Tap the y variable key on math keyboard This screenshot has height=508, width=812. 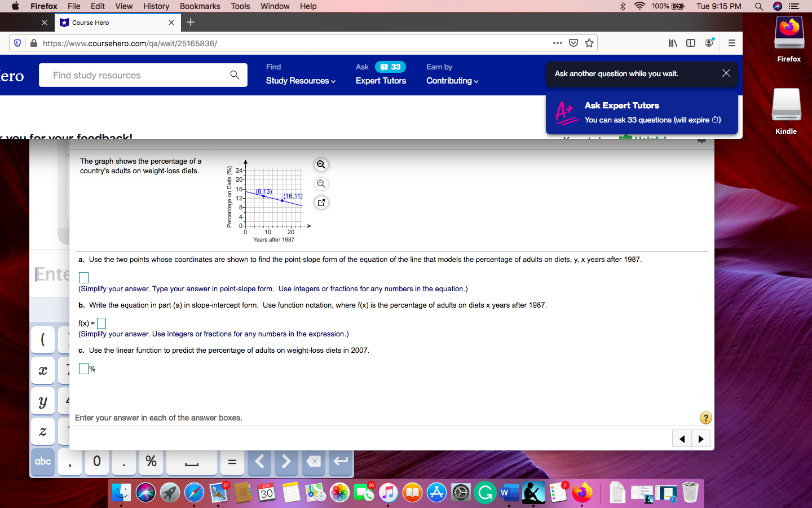tap(43, 401)
